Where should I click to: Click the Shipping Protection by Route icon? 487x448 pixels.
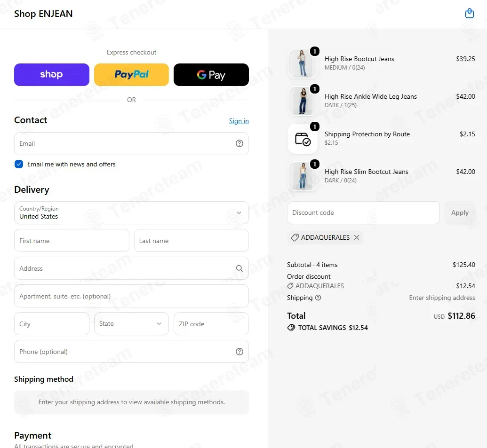[x=303, y=139]
